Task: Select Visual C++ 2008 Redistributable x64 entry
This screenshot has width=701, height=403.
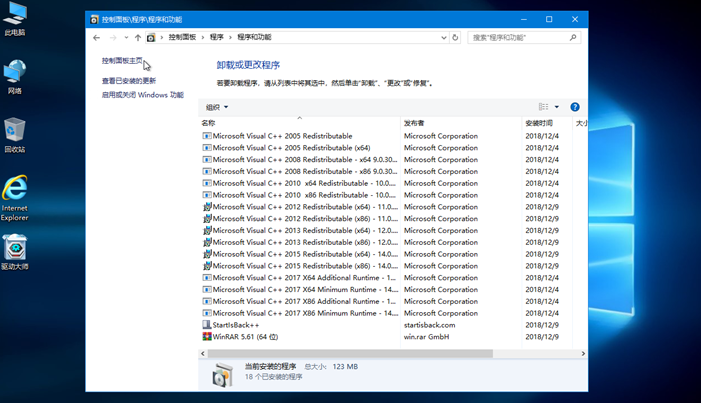Action: point(305,160)
